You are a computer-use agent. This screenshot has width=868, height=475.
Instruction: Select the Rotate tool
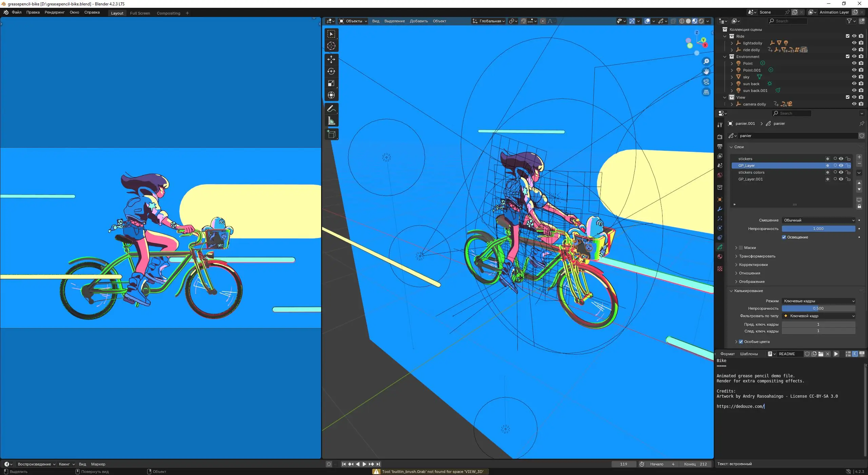(331, 71)
